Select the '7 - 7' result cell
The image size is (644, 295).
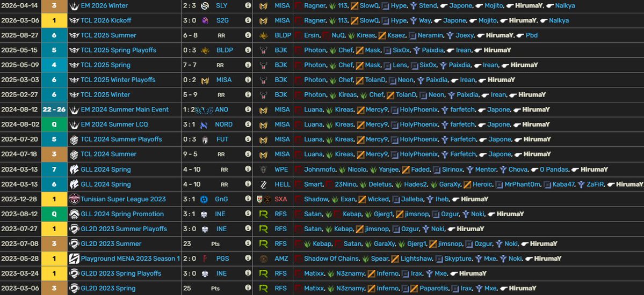(190, 65)
